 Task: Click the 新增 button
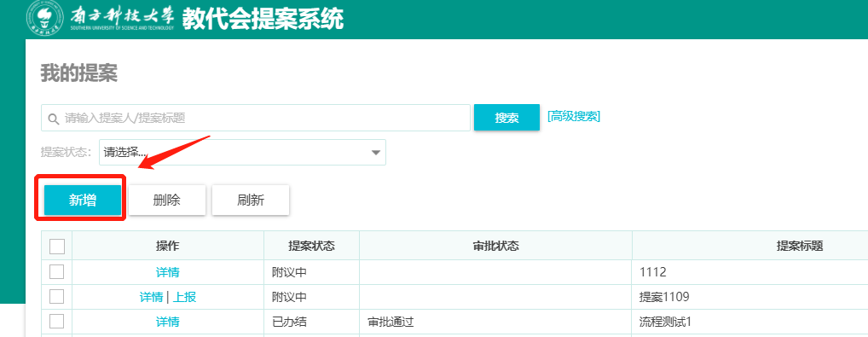tap(83, 200)
